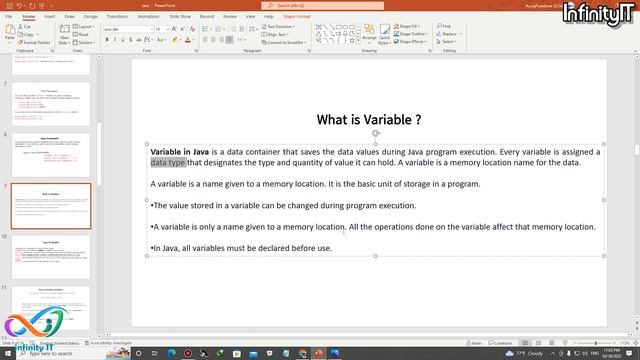Screen dimensions: 640x360
Task: Open Task View on the taskbar
Action: 155,353
